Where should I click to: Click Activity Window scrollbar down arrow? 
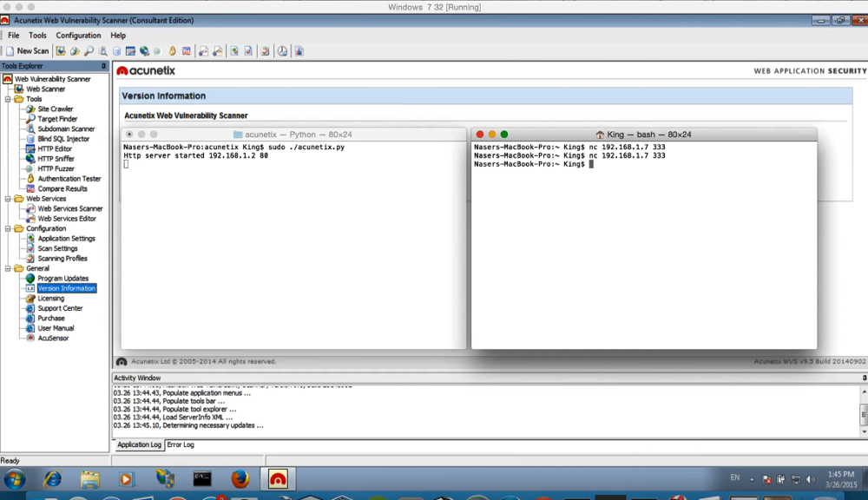(x=864, y=431)
